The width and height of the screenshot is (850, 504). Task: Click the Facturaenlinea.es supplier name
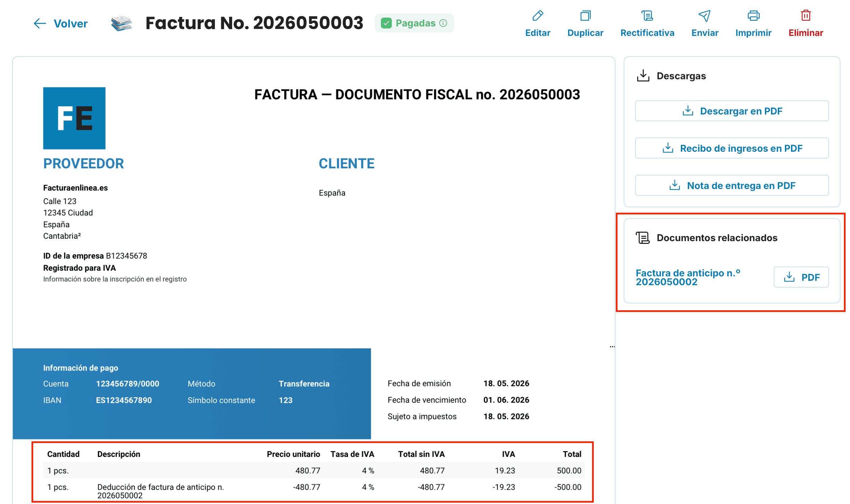[x=76, y=188]
